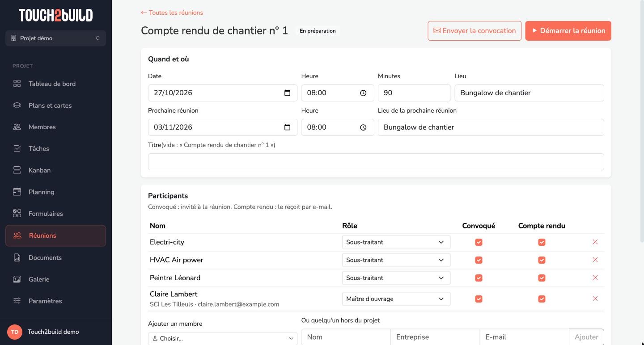Open the Projet démo project selector
Viewport: 644px width, 345px height.
click(55, 38)
